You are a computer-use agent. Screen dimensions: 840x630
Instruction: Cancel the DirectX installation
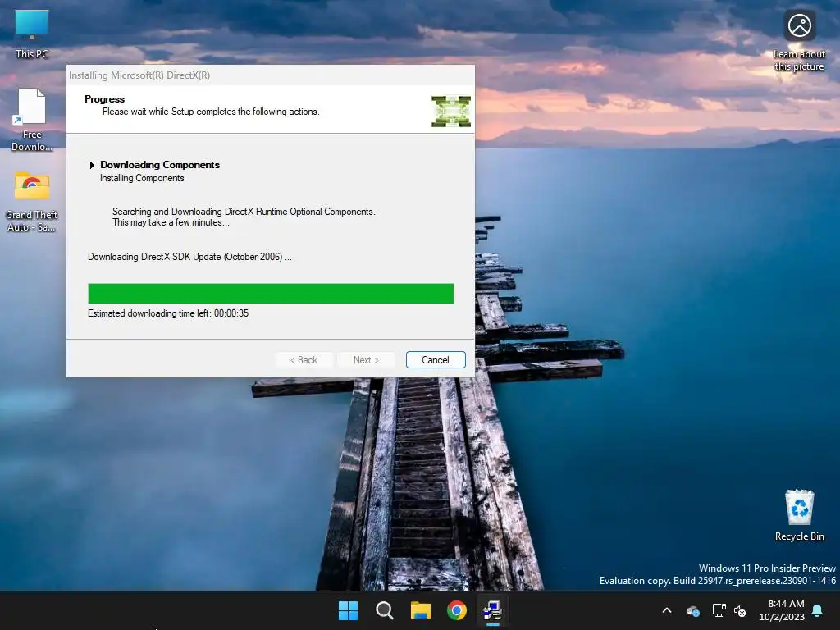pyautogui.click(x=436, y=360)
